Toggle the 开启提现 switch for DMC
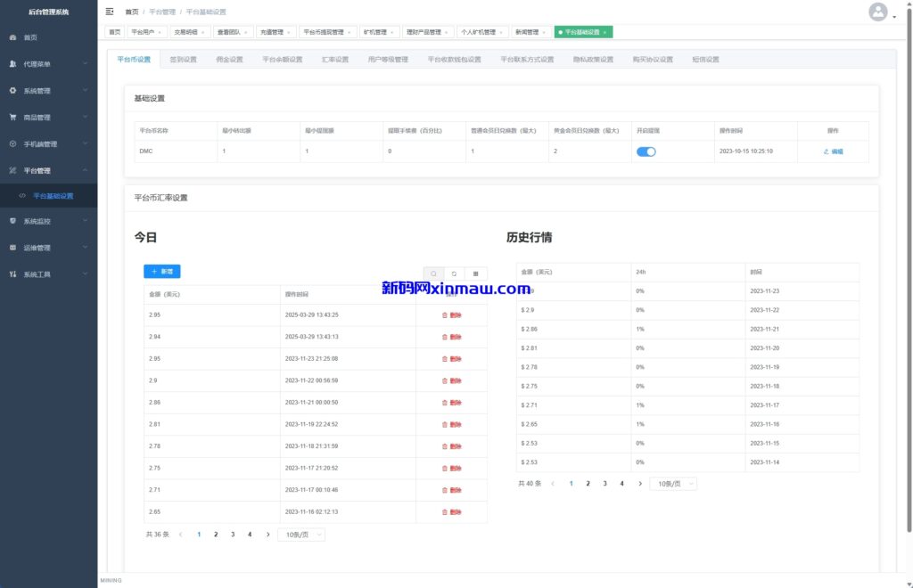 pos(648,151)
